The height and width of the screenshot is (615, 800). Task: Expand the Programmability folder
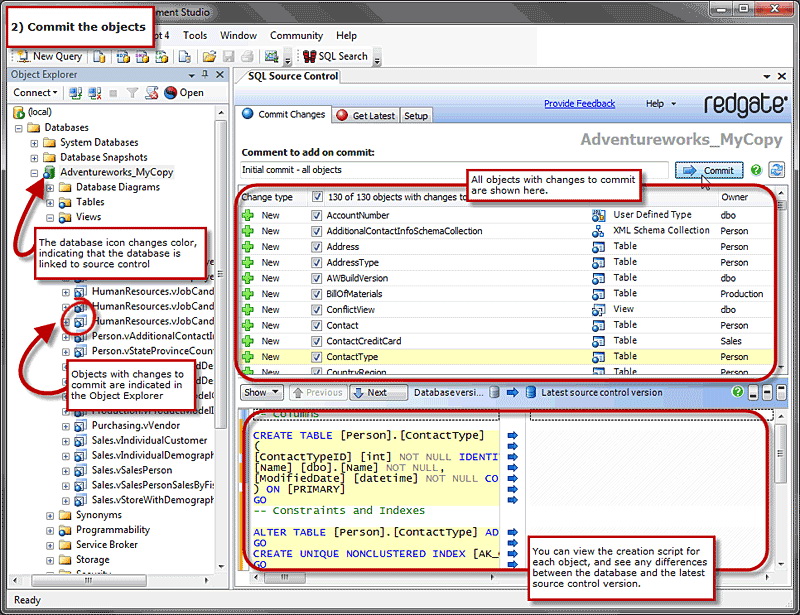click(50, 530)
